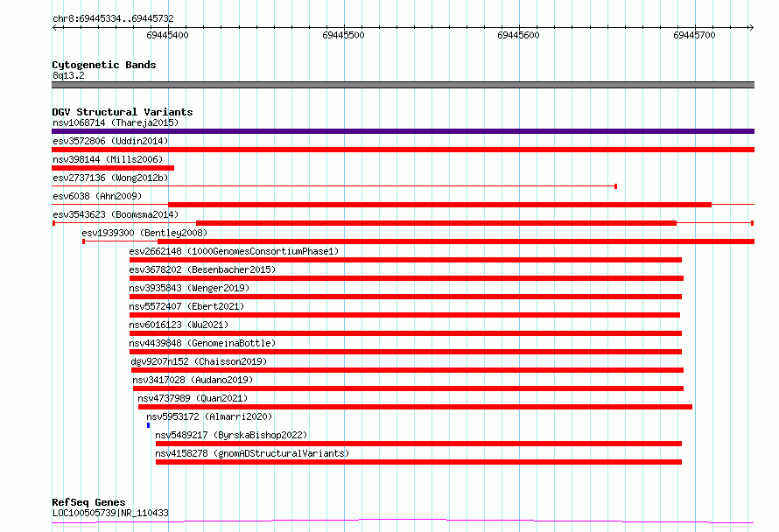Image resolution: width=779 pixels, height=532 pixels.
Task: Open esv3543623 (Boomsma2014) label
Action: 116,214
